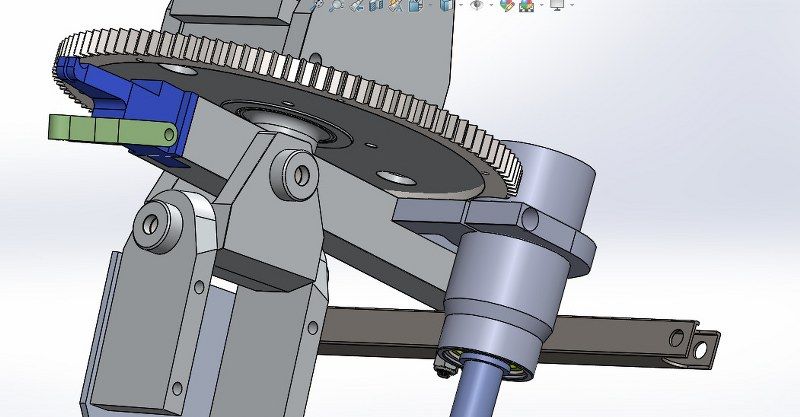Click the Previous View icon
800x417 pixels.
point(357,5)
